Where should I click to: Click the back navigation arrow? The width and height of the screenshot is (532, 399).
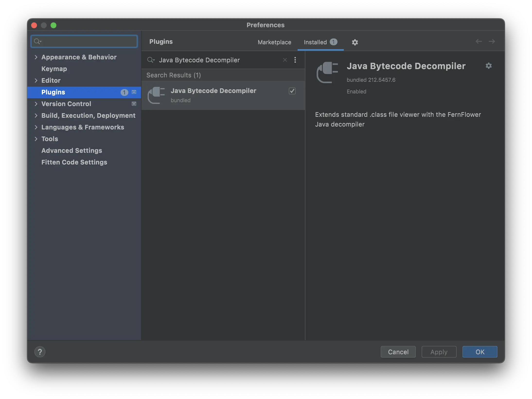click(479, 41)
